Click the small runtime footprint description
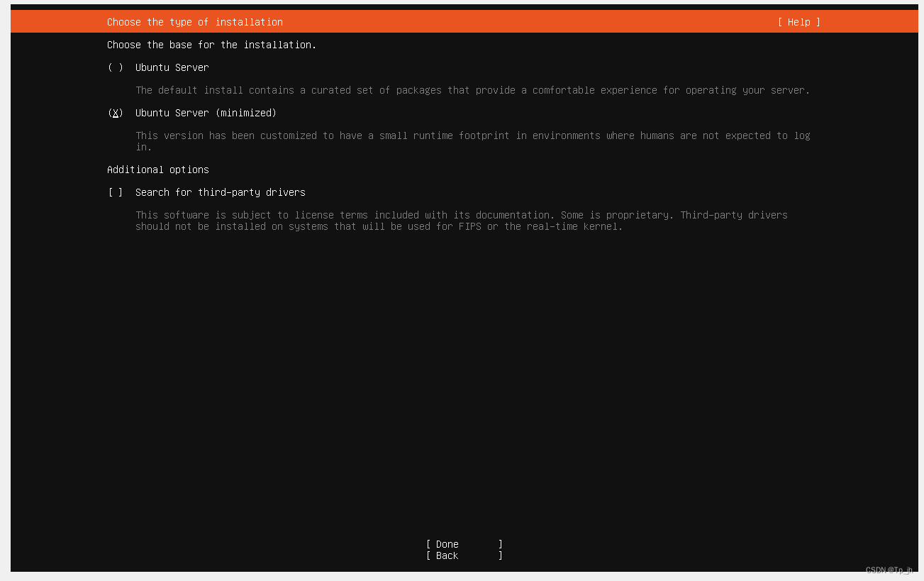This screenshot has width=924, height=581. point(473,141)
